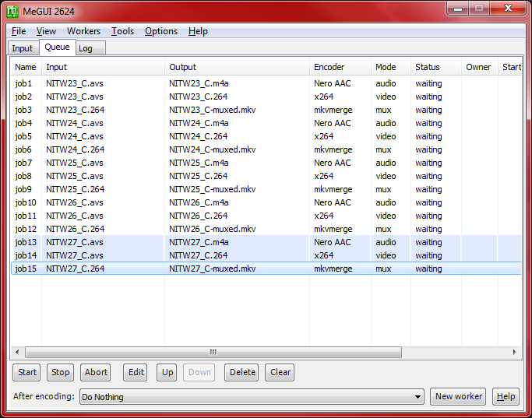Clear the job queue
The height and width of the screenshot is (418, 532).
[x=280, y=372]
